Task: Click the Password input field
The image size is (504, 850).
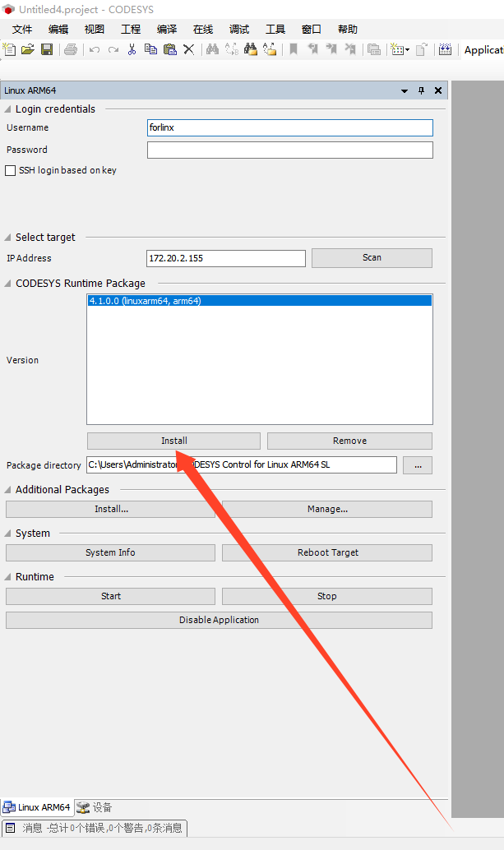Action: pos(290,150)
